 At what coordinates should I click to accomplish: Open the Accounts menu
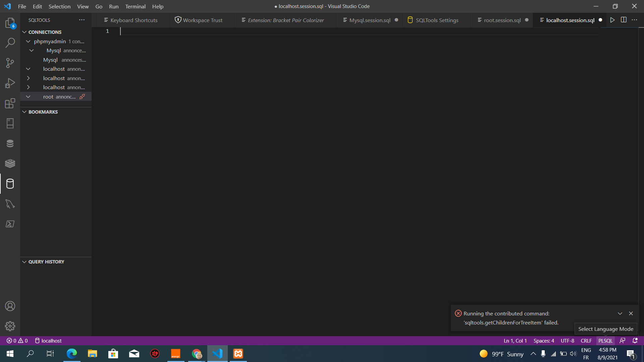[x=10, y=306]
